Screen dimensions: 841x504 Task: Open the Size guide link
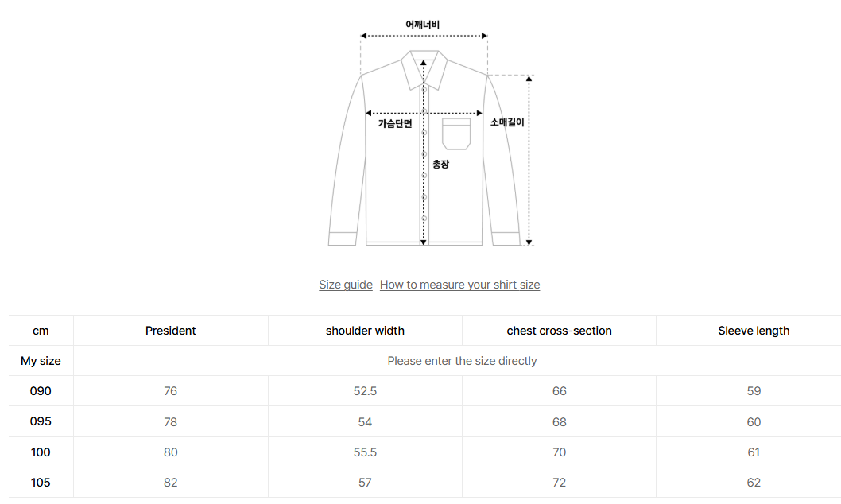pos(346,284)
